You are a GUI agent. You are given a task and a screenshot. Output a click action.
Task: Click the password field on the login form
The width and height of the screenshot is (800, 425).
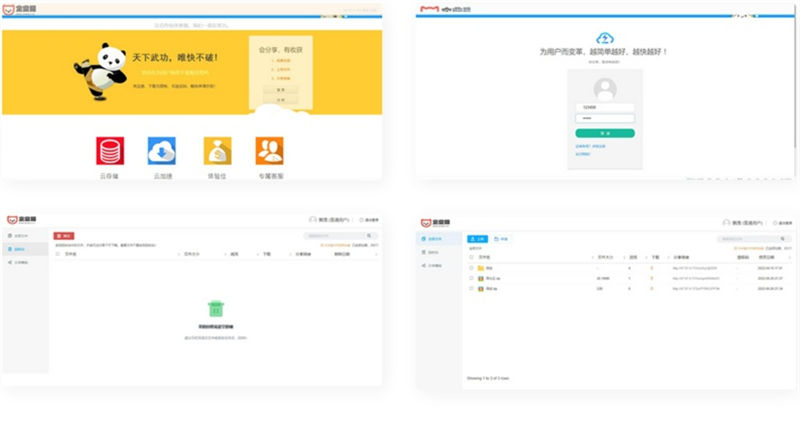point(605,118)
